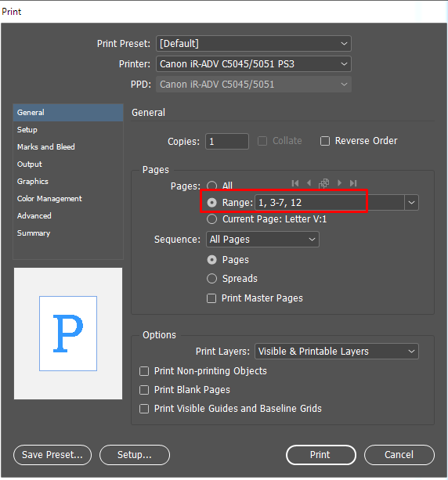
Task: Click the page spread icon
Action: pyautogui.click(x=323, y=183)
